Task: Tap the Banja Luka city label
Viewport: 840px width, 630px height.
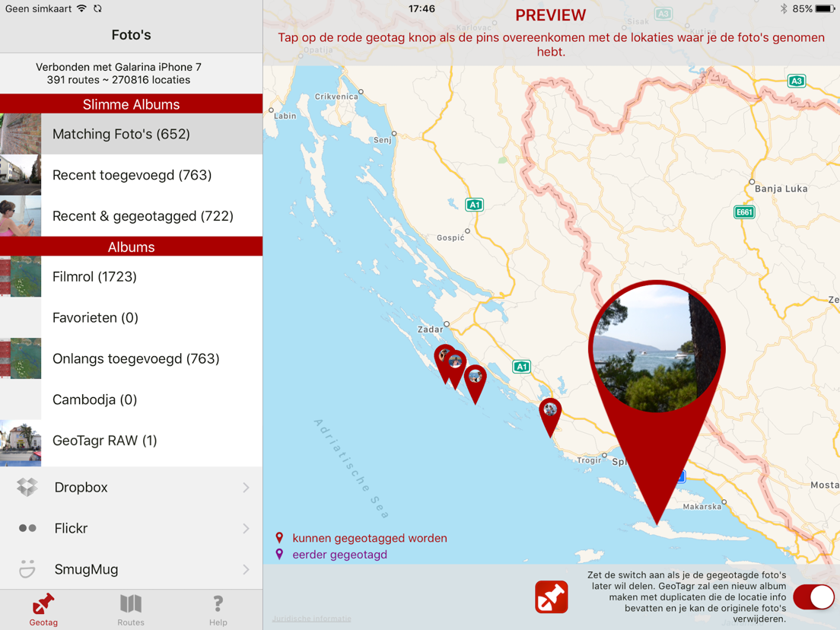Action: click(781, 189)
